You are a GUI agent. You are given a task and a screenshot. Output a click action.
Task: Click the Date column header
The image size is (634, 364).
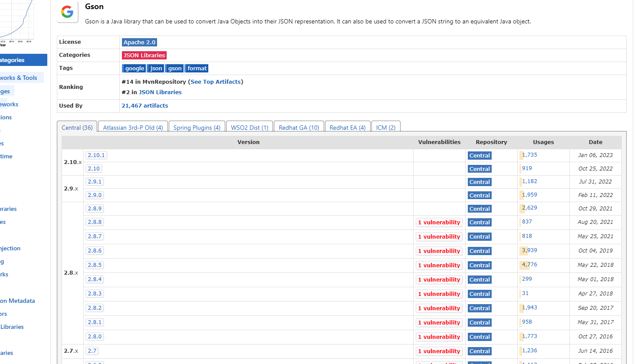coord(595,142)
